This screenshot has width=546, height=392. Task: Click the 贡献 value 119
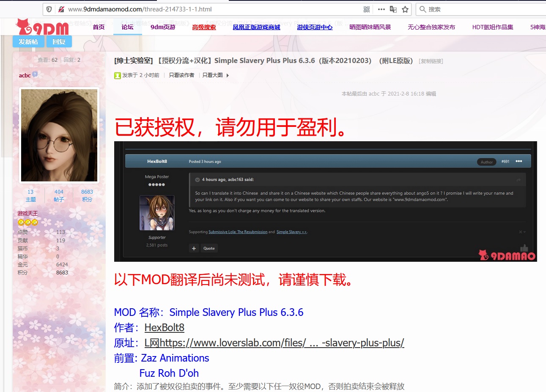point(60,240)
